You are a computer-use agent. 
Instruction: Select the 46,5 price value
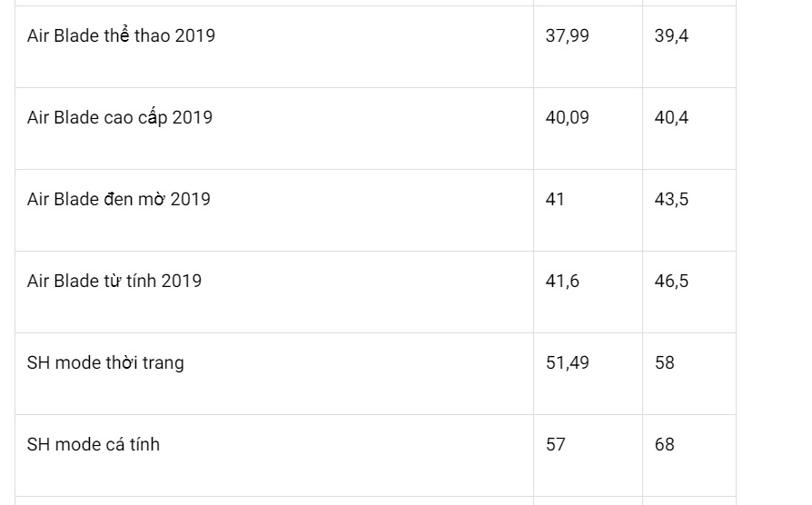click(671, 282)
